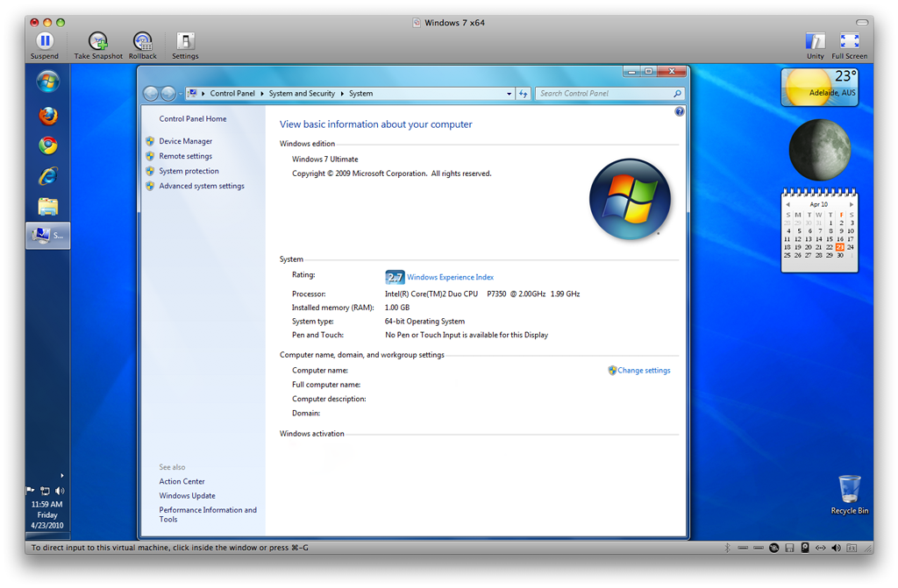The image size is (898, 588).
Task: Open the Windows volume tray icon
Action: click(60, 491)
